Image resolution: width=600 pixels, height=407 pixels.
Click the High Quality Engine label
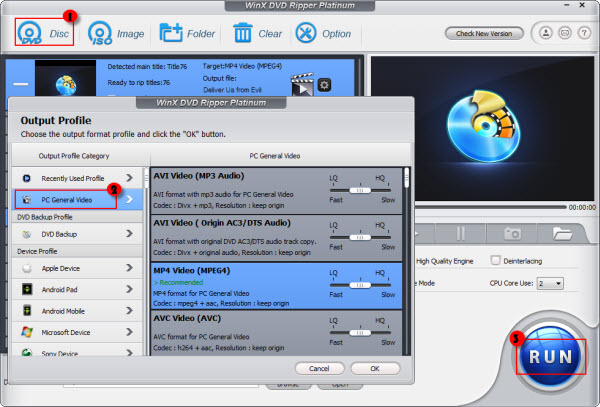pos(445,261)
